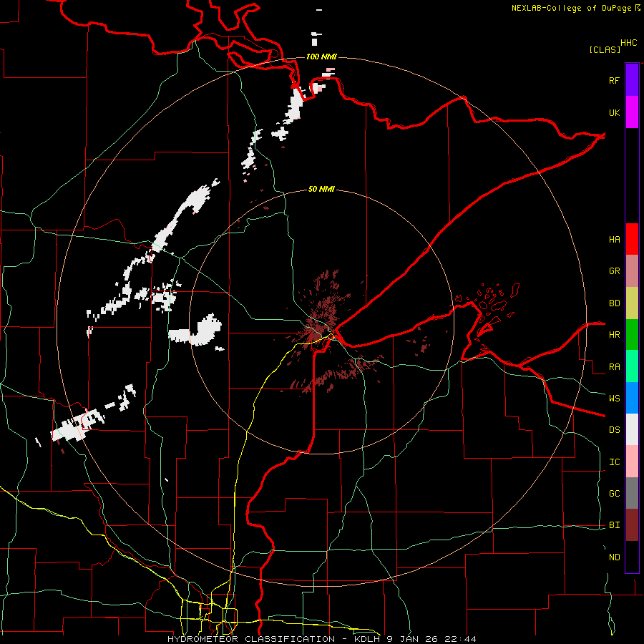
Task: Click the GC legend label
Action: [x=614, y=494]
